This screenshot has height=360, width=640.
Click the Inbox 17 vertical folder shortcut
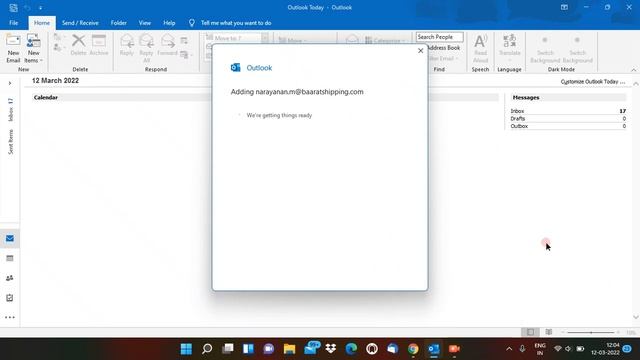click(x=11, y=109)
